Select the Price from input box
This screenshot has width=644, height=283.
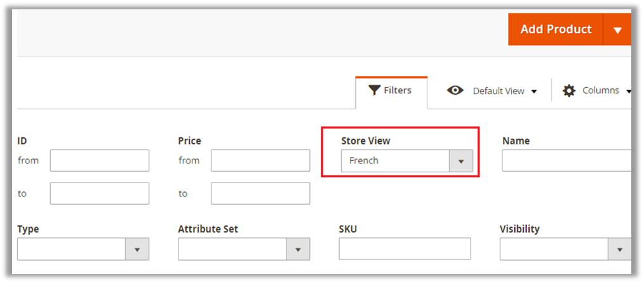(x=260, y=161)
